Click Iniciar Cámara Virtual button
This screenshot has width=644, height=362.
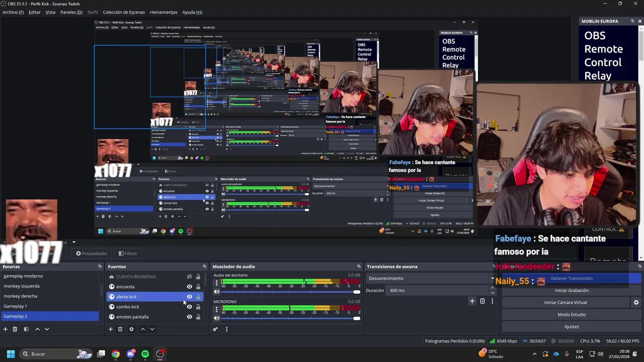pyautogui.click(x=566, y=303)
